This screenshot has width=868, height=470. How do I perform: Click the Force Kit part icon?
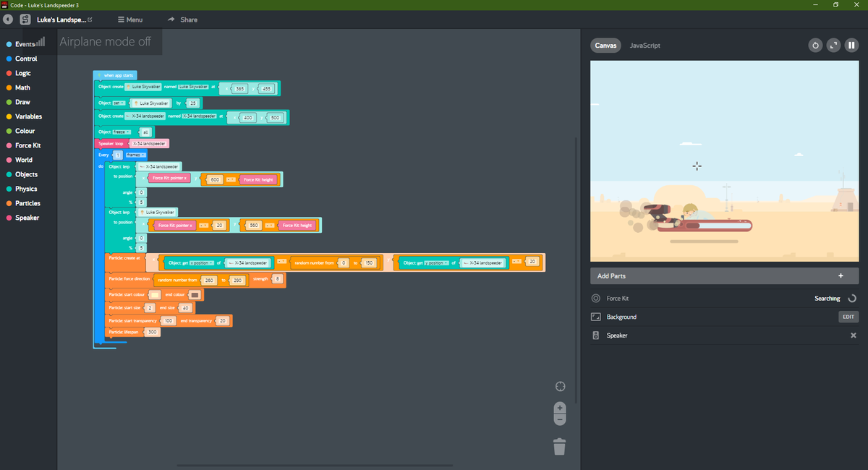tap(596, 298)
